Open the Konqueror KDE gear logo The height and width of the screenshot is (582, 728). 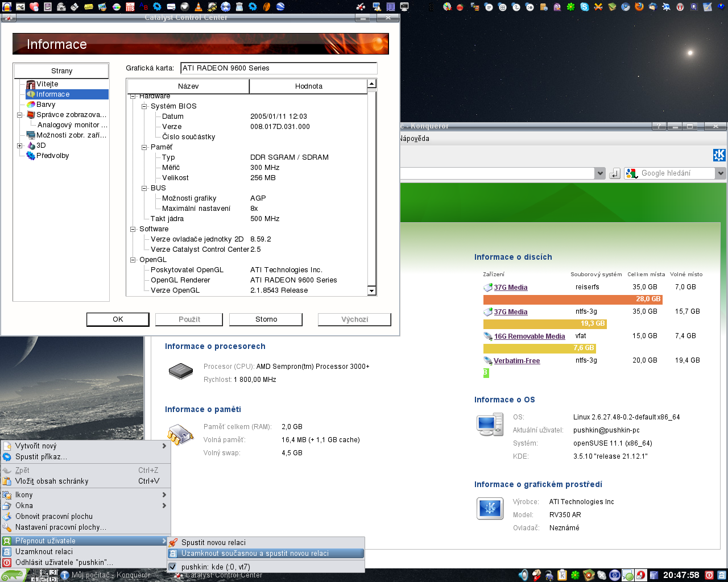click(719, 155)
